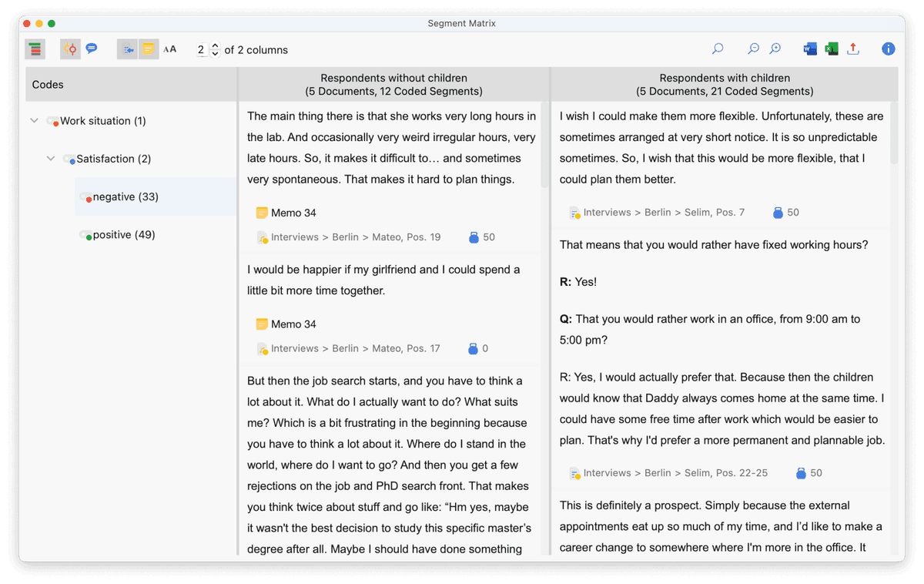Screen dimensions: 924x584
Task: Click the Word export icon
Action: 810,49
